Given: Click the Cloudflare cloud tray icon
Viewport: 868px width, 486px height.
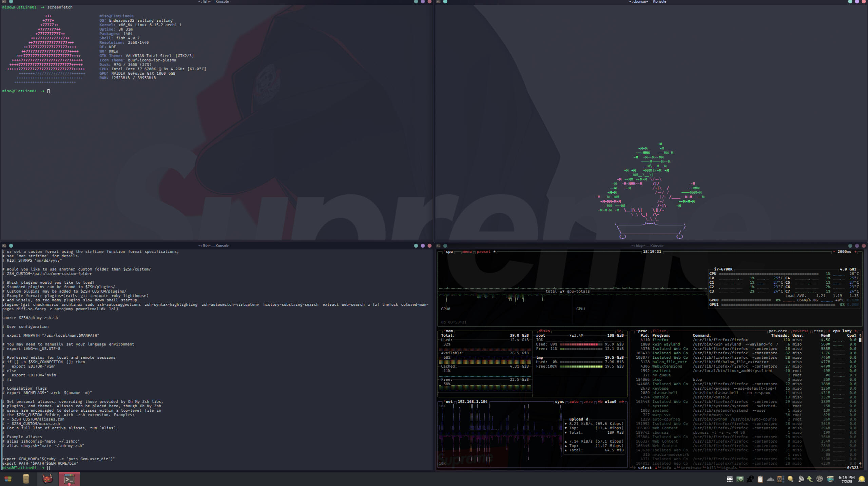Looking at the screenshot, I should [770, 479].
